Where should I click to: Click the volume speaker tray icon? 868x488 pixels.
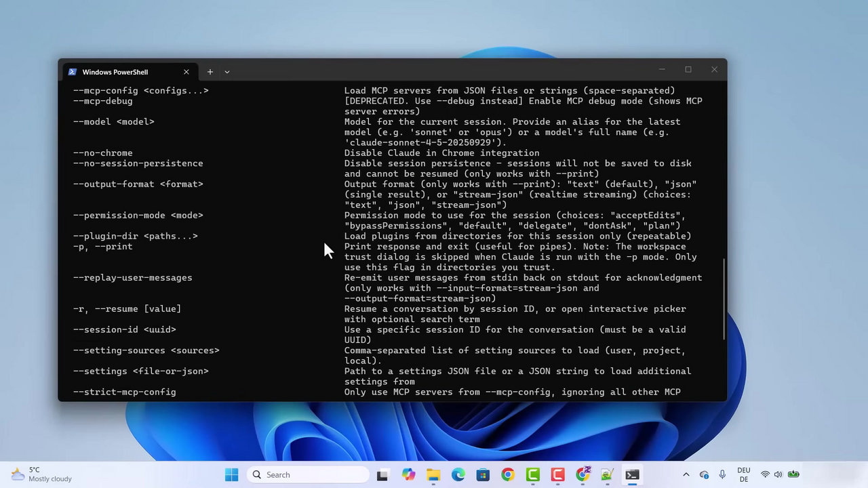click(x=778, y=474)
